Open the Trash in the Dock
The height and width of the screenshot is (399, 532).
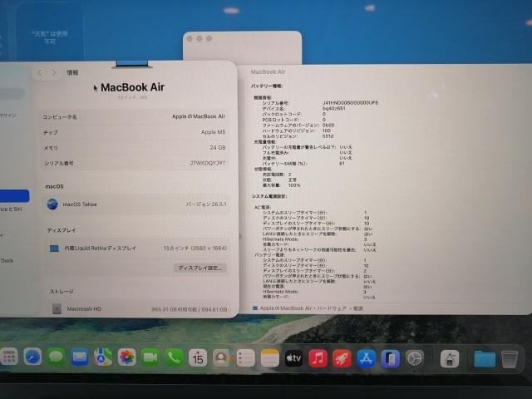tap(510, 359)
